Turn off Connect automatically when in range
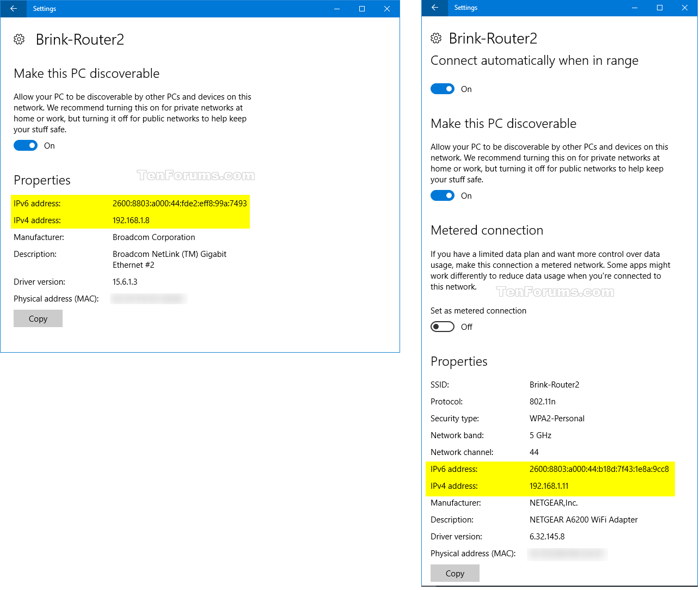This screenshot has height=590, width=700. tap(443, 89)
